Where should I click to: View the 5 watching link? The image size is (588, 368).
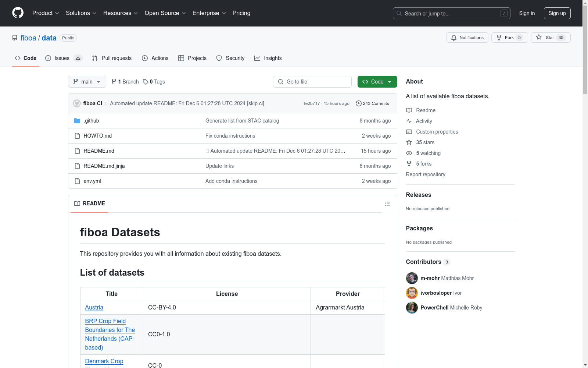point(423,153)
